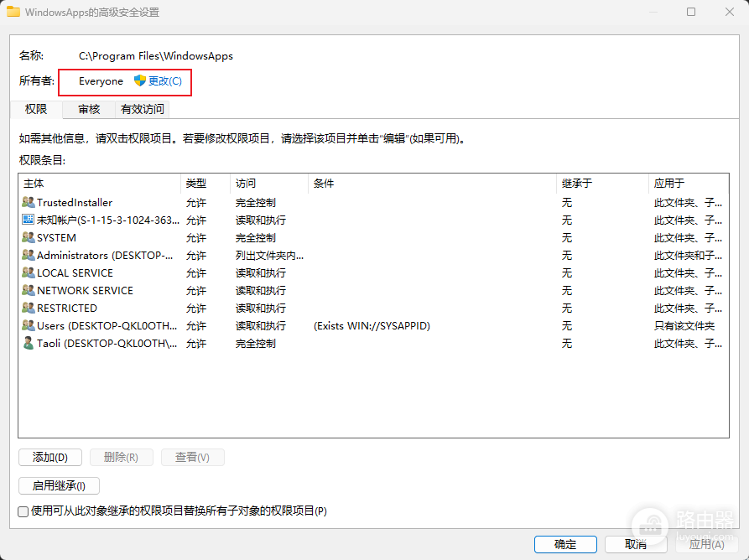Select the Administrators (DESKTOP-... entry

click(105, 256)
